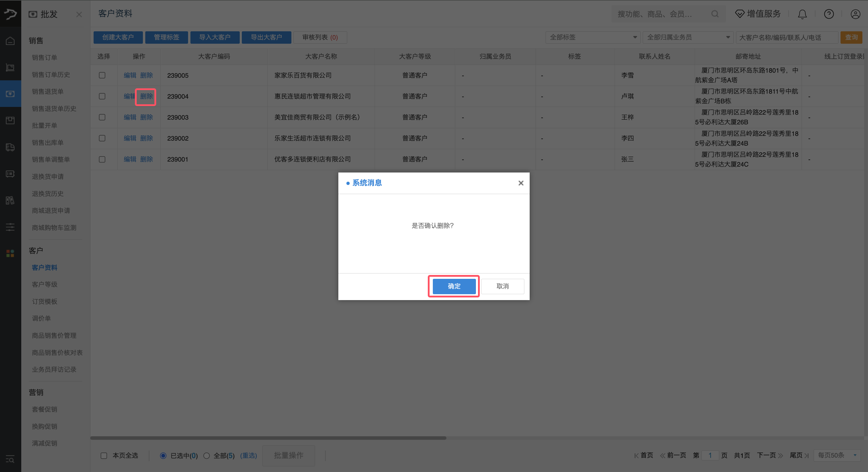Go to 销售订单 menu item
The image size is (868, 472).
(x=45, y=58)
